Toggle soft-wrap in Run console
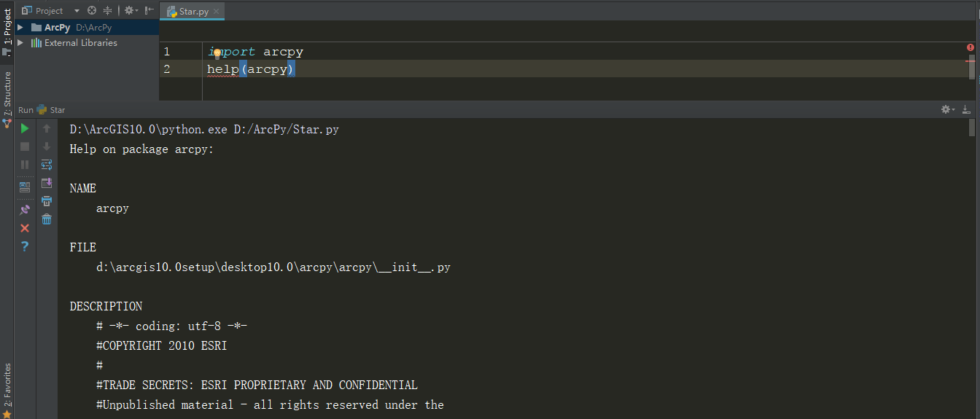 [47, 165]
